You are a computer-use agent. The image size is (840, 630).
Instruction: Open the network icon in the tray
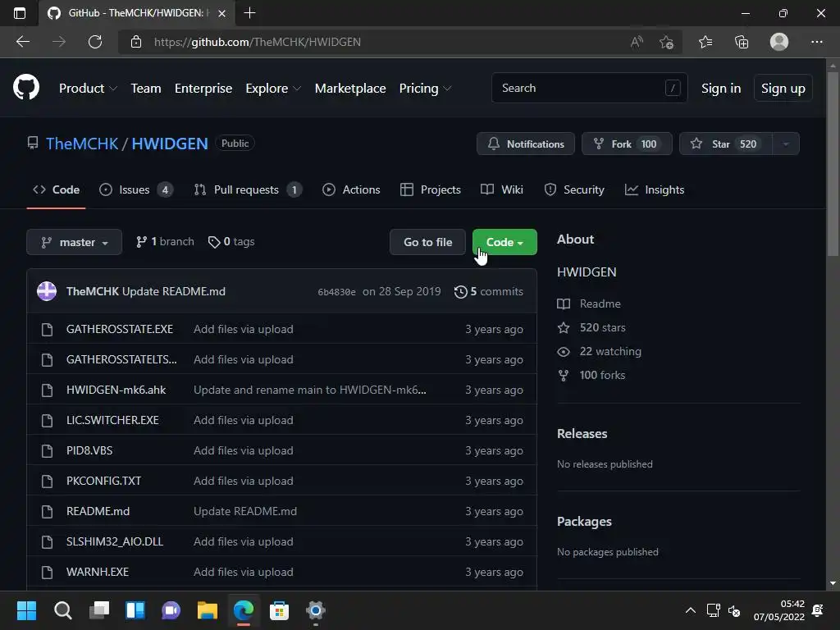point(713,610)
